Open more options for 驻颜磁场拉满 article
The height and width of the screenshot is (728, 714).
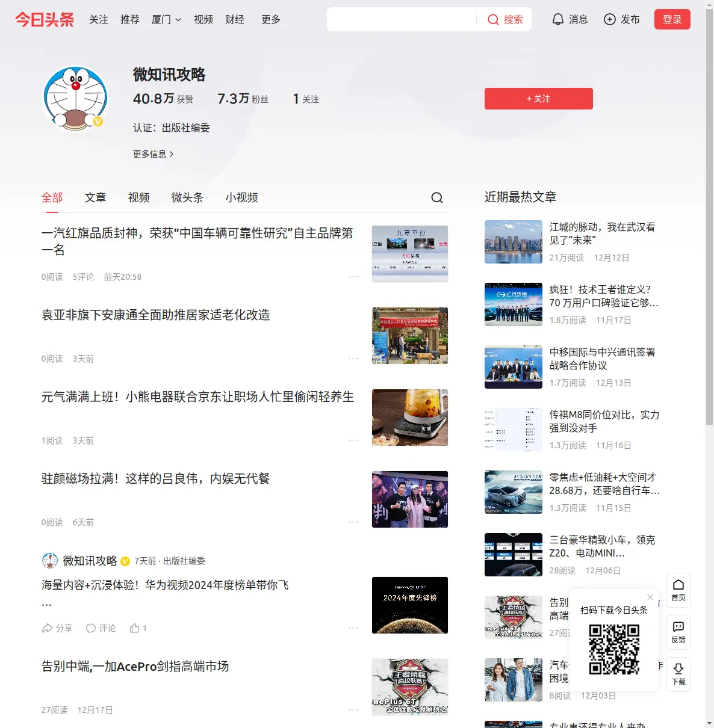click(x=353, y=522)
